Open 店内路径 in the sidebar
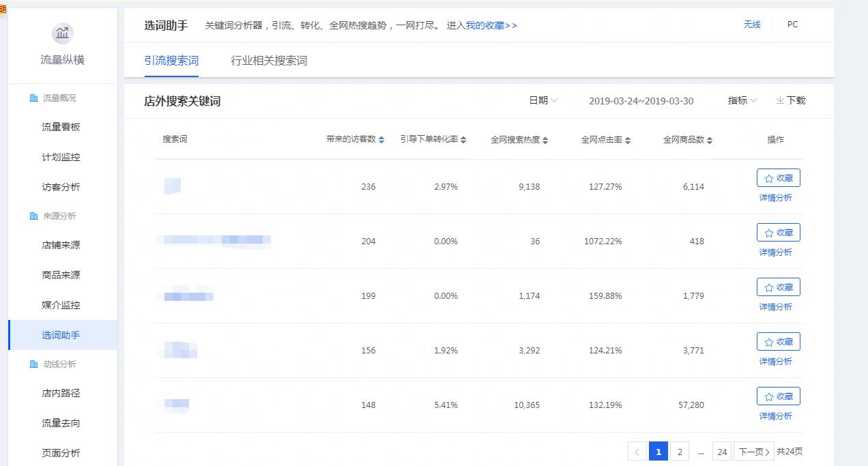The width and height of the screenshot is (868, 466). pyautogui.click(x=61, y=393)
